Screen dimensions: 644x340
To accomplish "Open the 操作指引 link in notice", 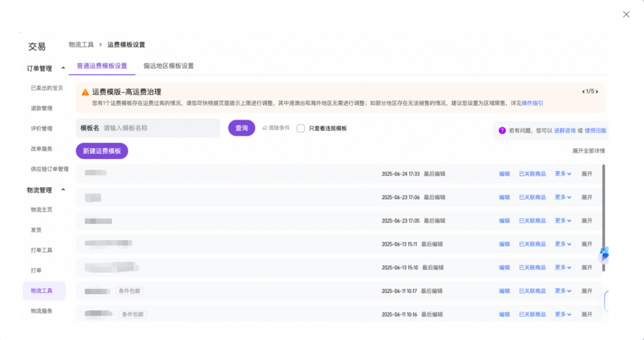I will click(x=532, y=103).
